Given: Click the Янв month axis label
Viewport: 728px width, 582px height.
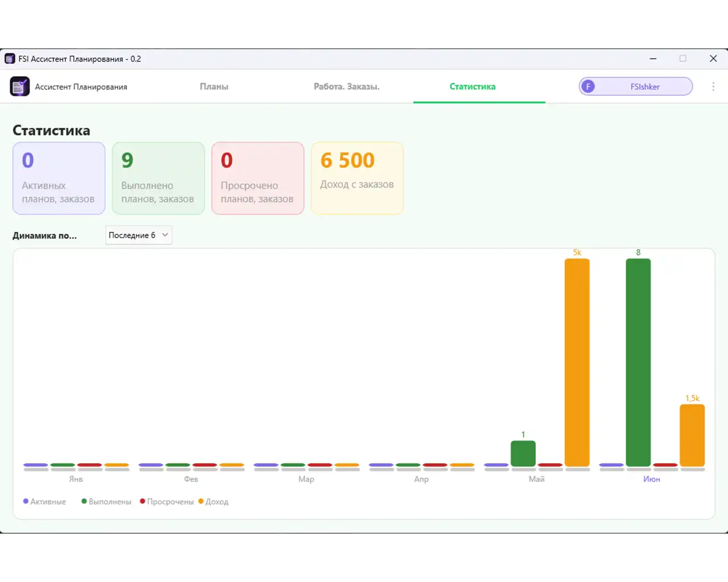Looking at the screenshot, I should [x=76, y=479].
